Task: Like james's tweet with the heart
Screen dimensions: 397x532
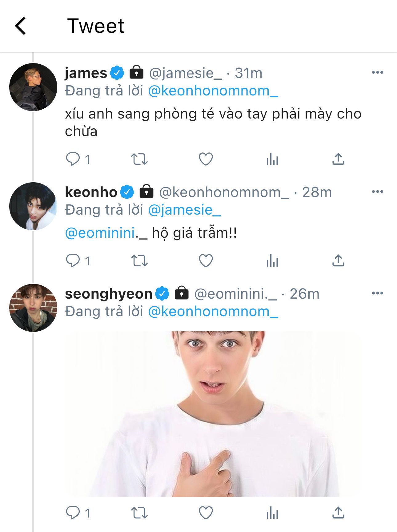Action: pyautogui.click(x=206, y=159)
